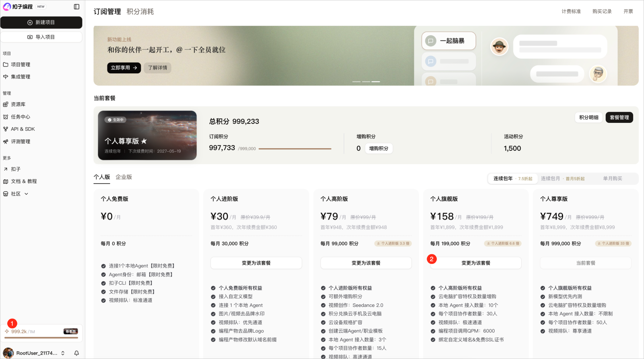Image resolution: width=644 pixels, height=359 pixels.
Task: Click the star icon after 个人尊享版
Action: pos(144,141)
